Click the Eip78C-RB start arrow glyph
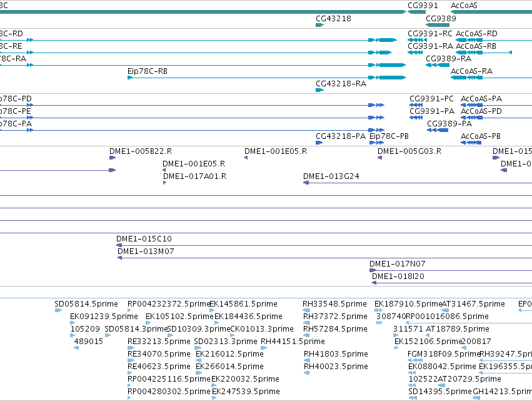The image size is (532, 401). [130, 78]
